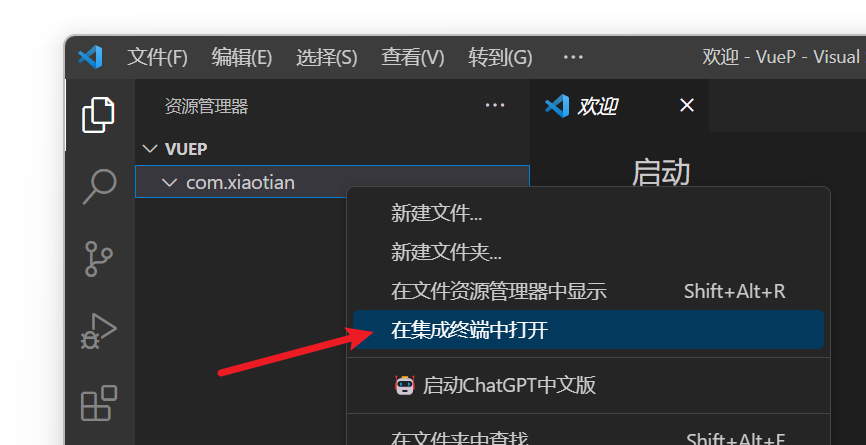Open Run and Debug view icon

coord(99,331)
